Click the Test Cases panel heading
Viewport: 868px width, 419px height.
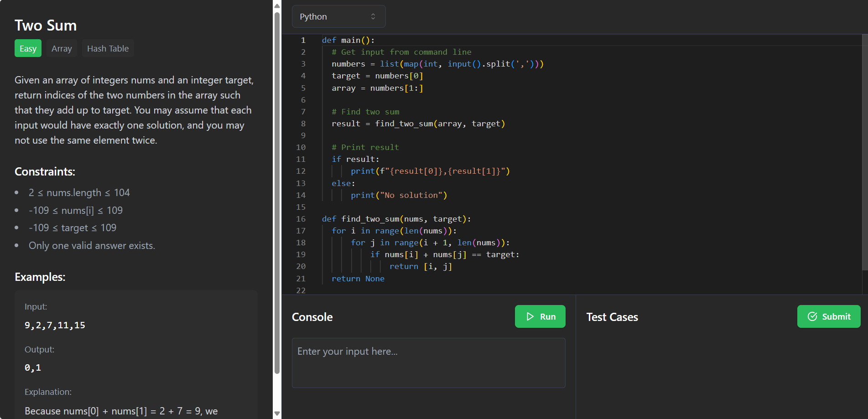(612, 317)
